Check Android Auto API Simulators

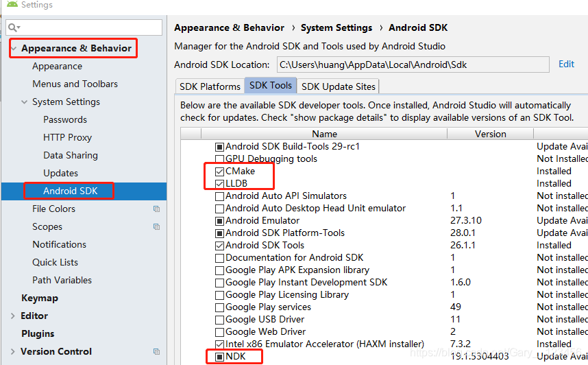[220, 196]
